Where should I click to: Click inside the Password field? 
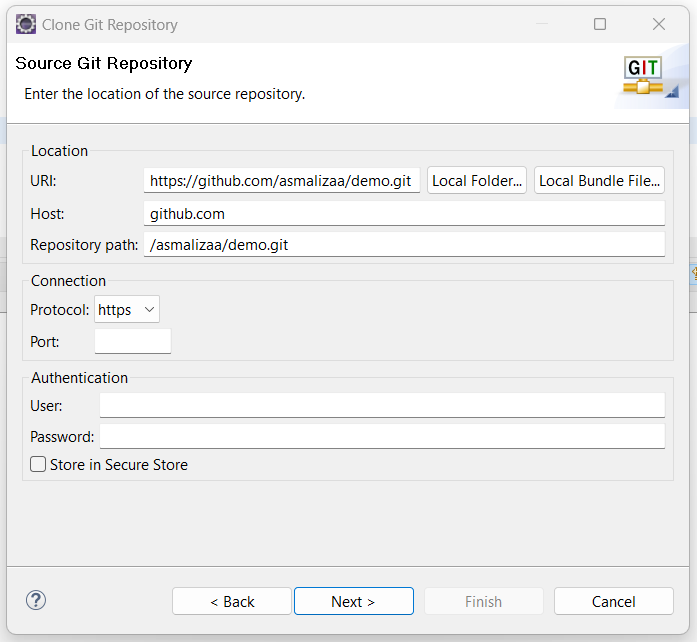click(x=382, y=437)
